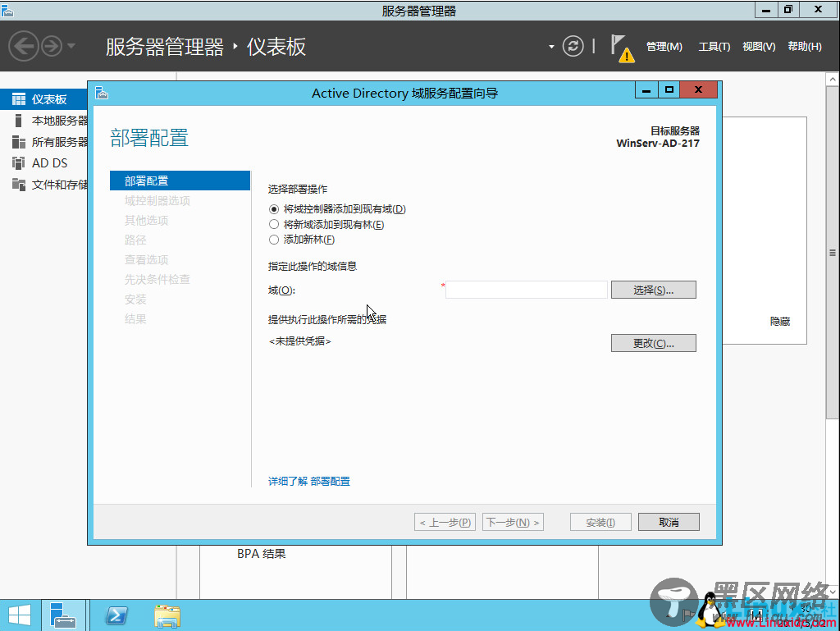Screen dimensions: 840x631
Task: Select 域控制器选项 step in wizard sidebar
Action: click(x=157, y=200)
